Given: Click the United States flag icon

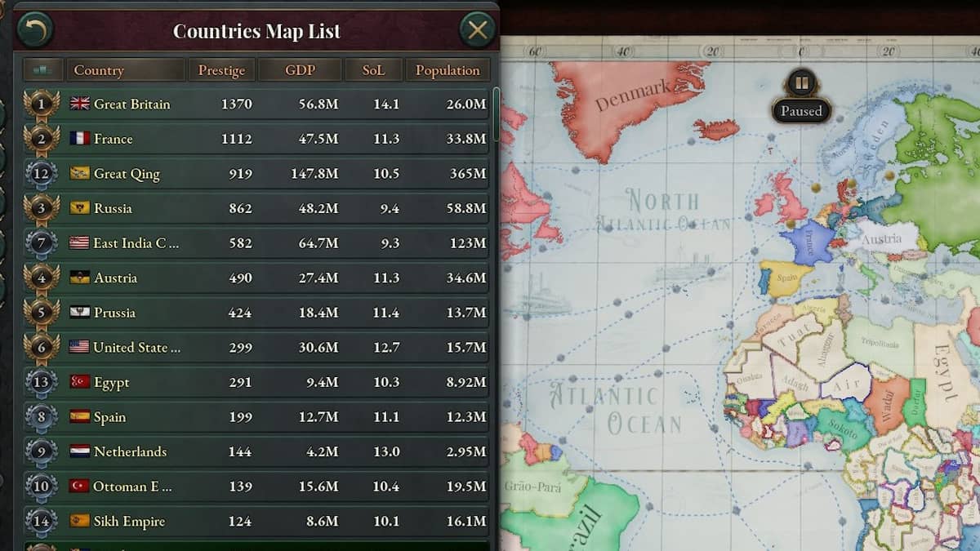Looking at the screenshot, I should pos(79,347).
